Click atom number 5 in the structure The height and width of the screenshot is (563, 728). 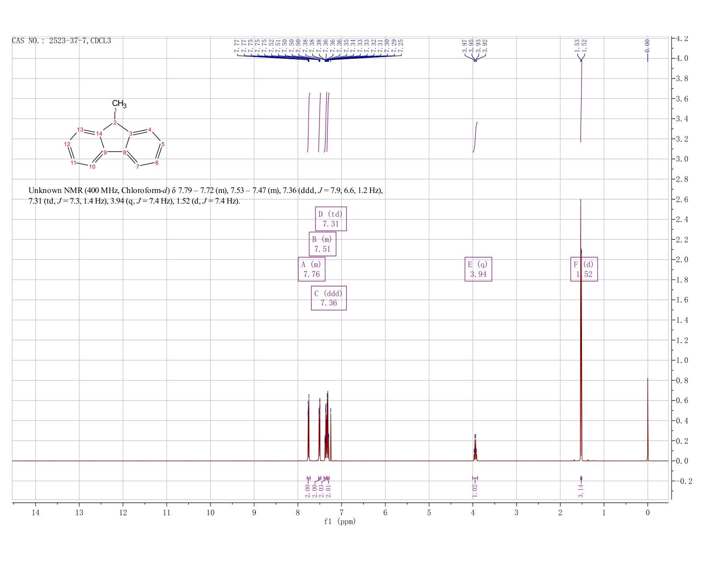click(163, 144)
